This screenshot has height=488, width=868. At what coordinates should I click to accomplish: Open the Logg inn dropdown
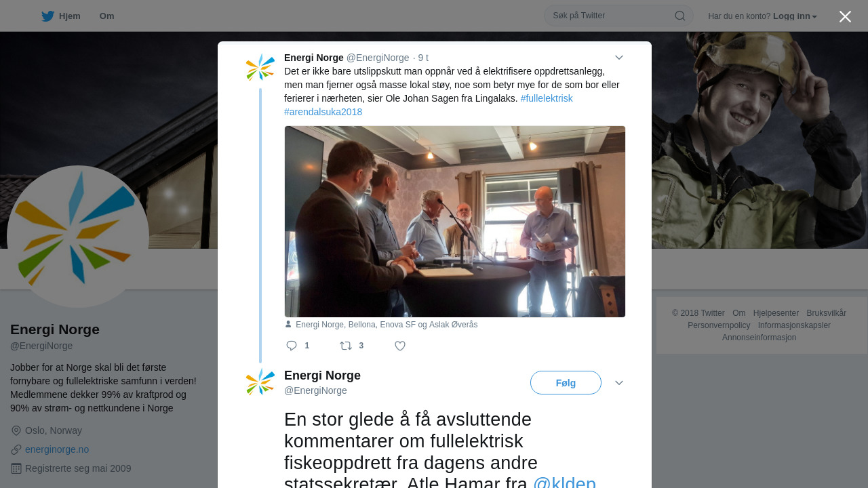795,16
